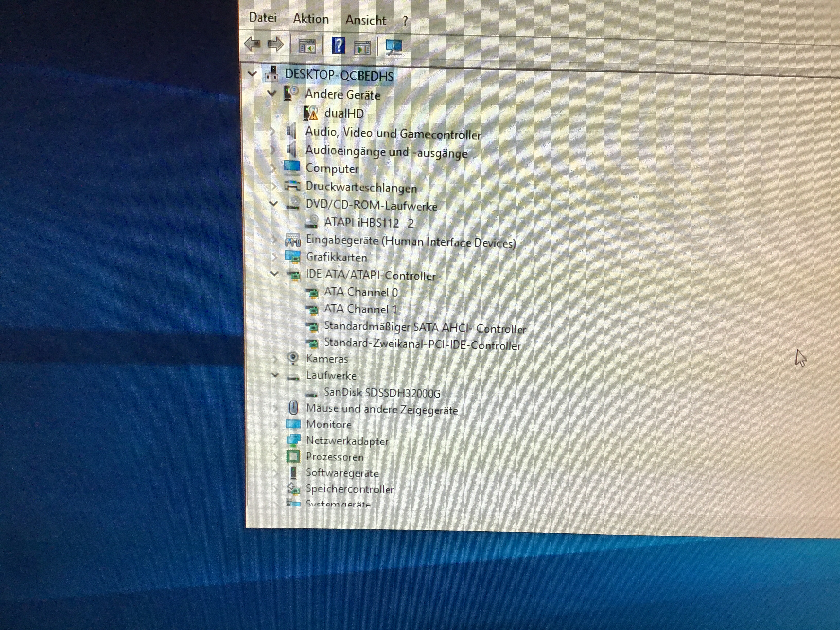The width and height of the screenshot is (840, 630).
Task: Select the dualHD unknown device
Action: 344,113
